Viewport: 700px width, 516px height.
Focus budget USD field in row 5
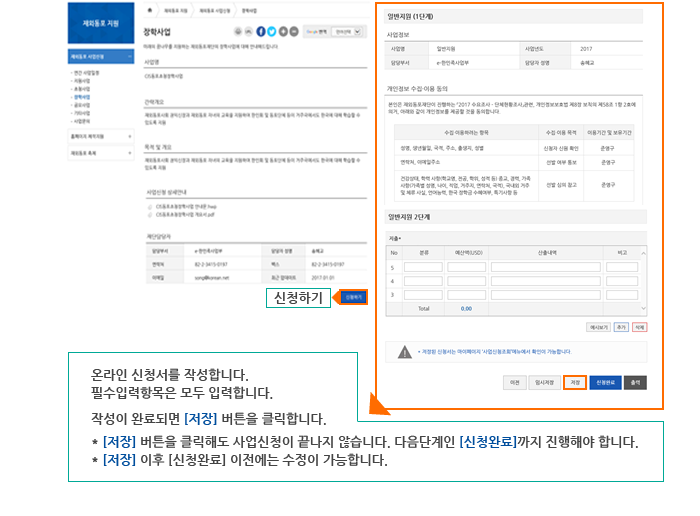click(467, 267)
